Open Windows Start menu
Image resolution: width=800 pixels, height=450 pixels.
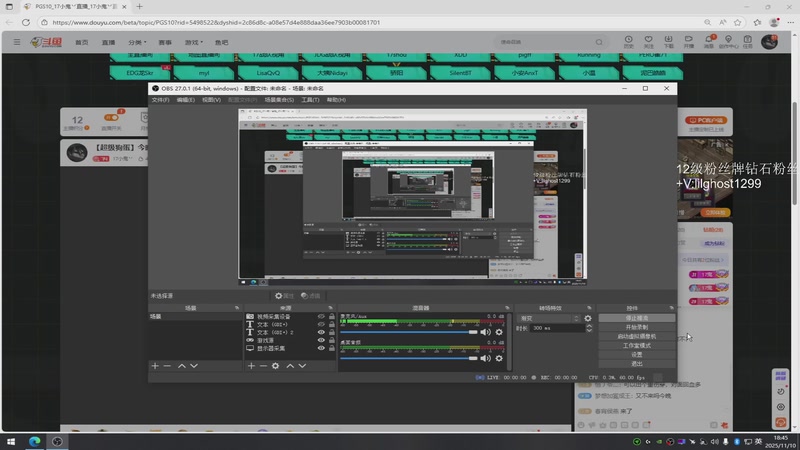coord(11,441)
